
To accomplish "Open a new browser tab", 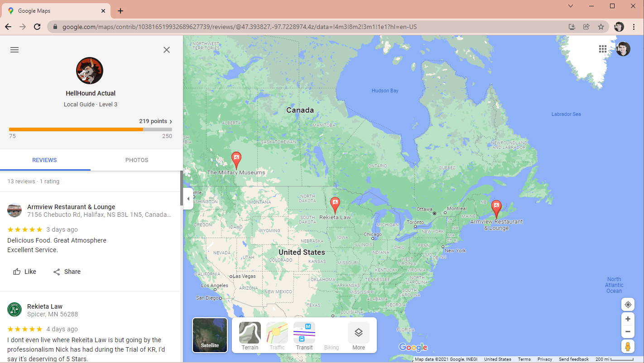I will [x=120, y=11].
